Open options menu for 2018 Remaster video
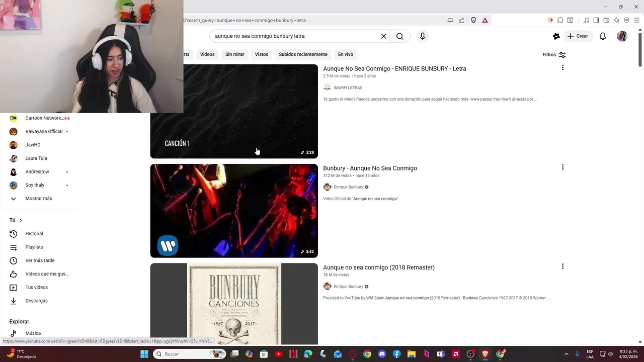The width and height of the screenshot is (644, 362). [x=562, y=266]
